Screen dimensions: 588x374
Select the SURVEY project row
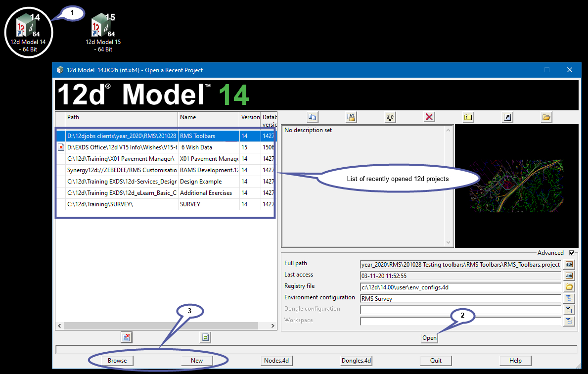click(x=166, y=204)
